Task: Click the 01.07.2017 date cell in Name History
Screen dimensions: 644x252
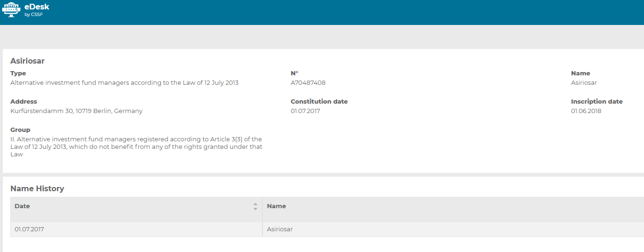Action: pyautogui.click(x=136, y=229)
